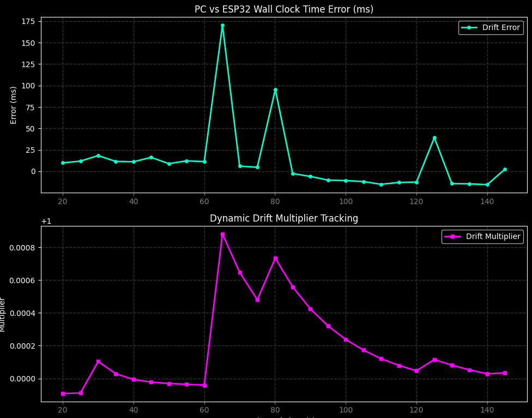Click the 'Error (ms)' y-axis label
532x418 pixels.
tap(14, 105)
